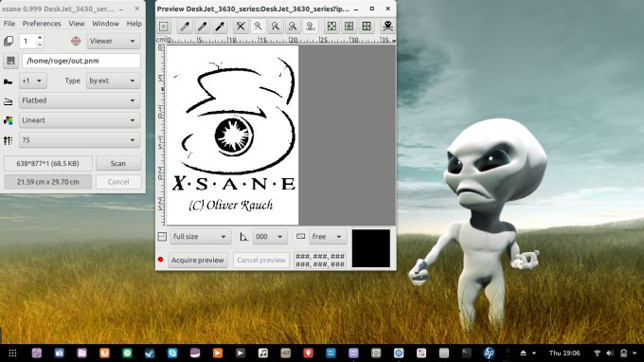Click the Wi-Fi icon in system tray
The height and width of the screenshot is (362, 644).
(x=598, y=353)
